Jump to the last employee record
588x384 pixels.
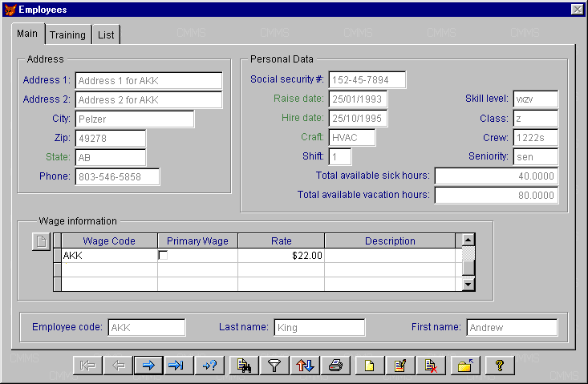tap(178, 366)
